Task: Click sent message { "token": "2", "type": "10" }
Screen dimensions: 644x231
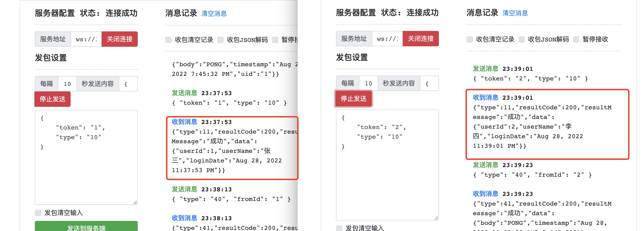Action: (530, 79)
